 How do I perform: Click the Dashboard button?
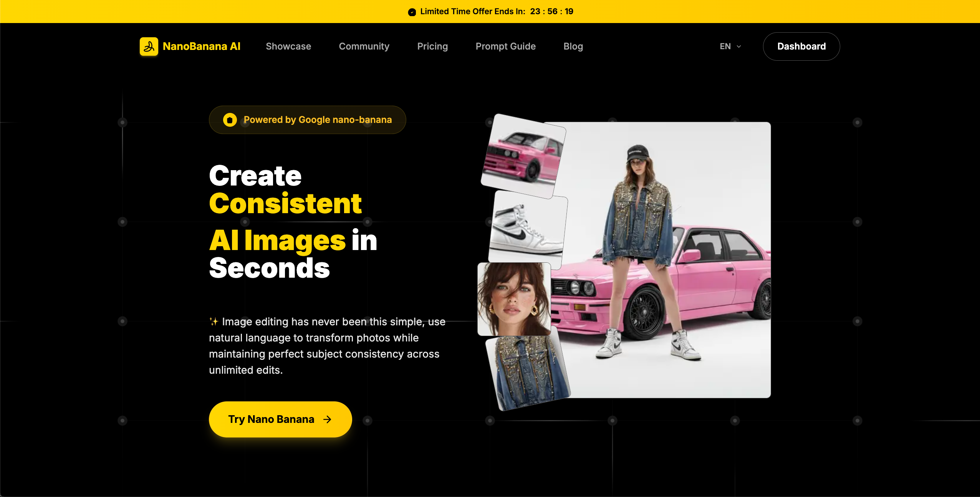(801, 46)
